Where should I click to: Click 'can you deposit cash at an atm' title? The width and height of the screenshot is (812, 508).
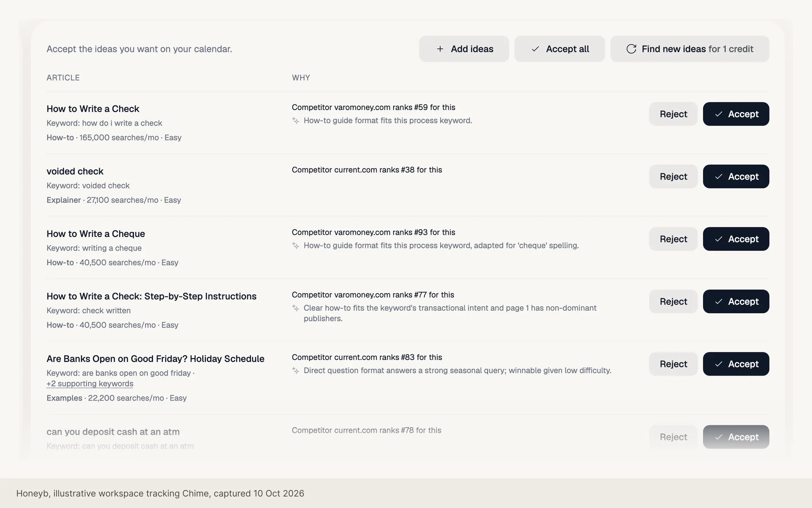tap(113, 432)
